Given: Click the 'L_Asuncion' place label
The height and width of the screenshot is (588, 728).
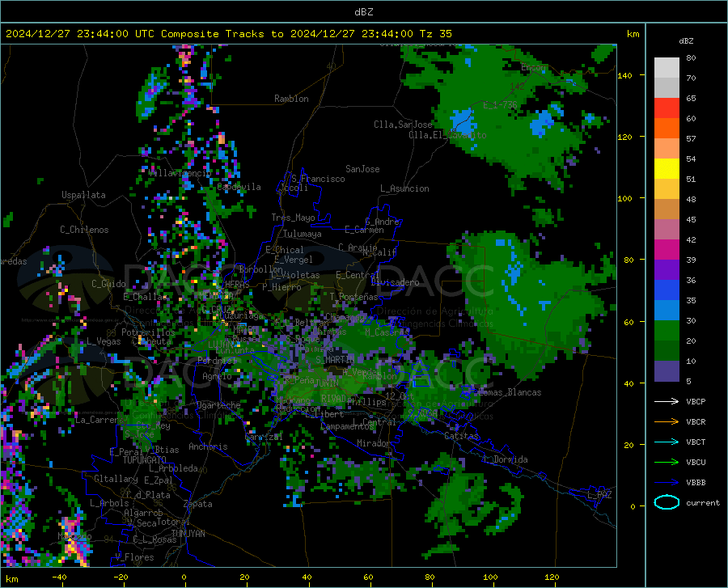Looking at the screenshot, I should coord(404,188).
